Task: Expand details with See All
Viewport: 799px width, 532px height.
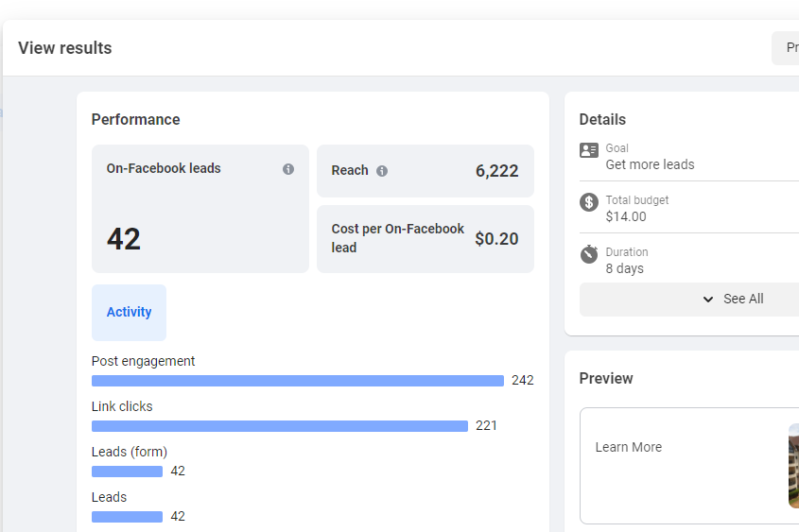Action: tap(689, 299)
